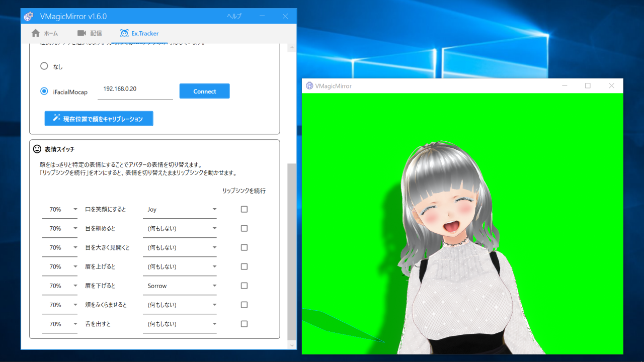Click the camera icon on the 配信 tab

click(x=82, y=33)
